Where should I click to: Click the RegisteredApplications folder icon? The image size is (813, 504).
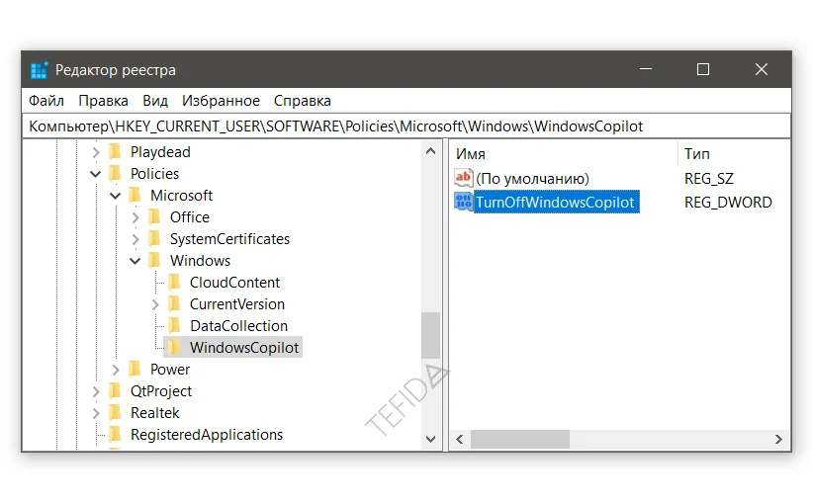coord(115,435)
